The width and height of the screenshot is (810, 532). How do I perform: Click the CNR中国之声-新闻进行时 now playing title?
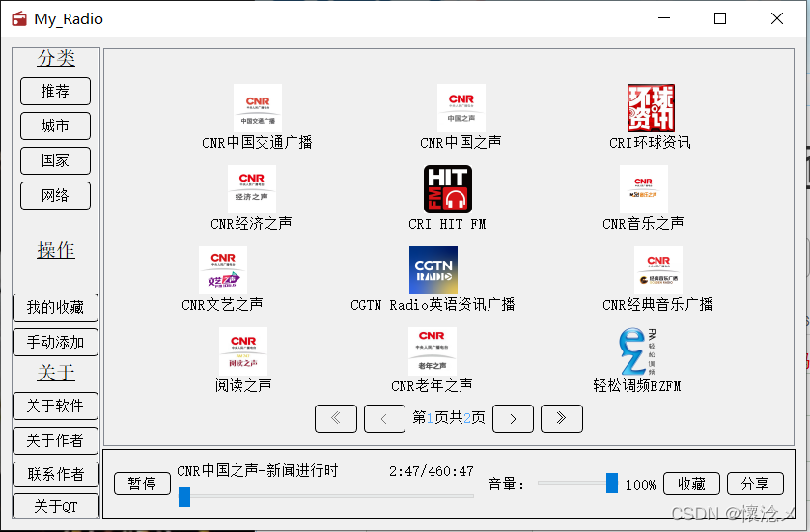point(257,470)
